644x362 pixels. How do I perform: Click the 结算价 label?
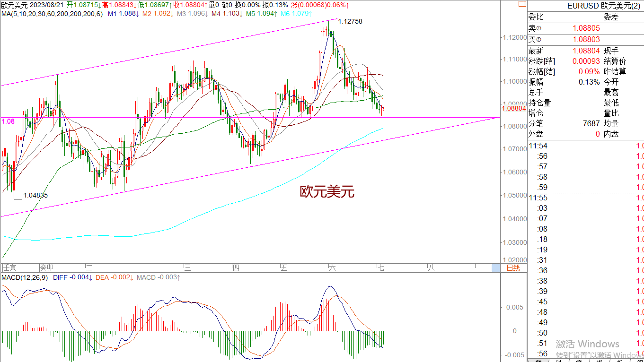tap(615, 61)
